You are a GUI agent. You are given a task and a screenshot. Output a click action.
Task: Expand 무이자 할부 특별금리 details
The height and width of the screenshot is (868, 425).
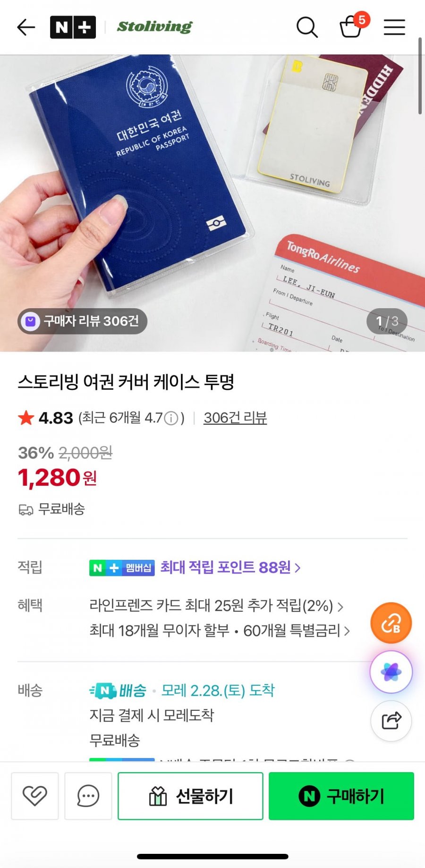pos(220,631)
